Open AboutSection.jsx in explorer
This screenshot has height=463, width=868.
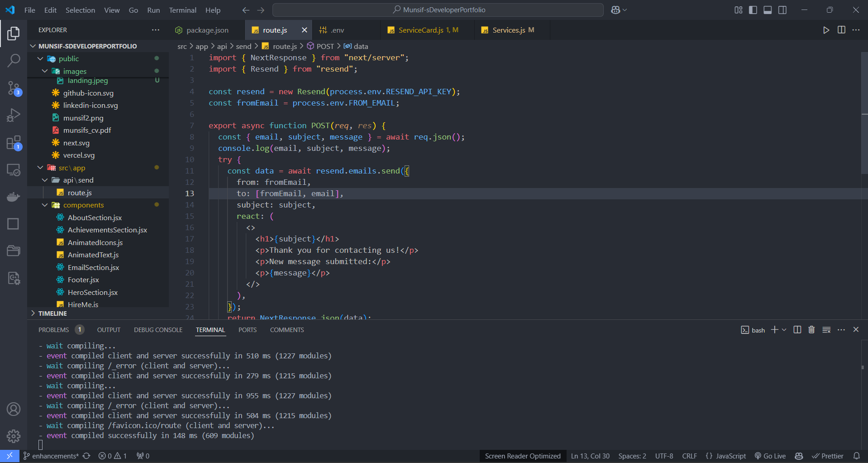[x=95, y=217]
